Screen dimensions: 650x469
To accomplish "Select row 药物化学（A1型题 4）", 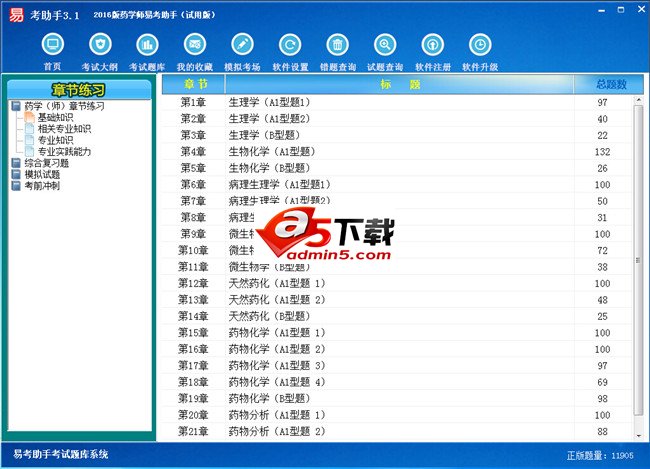I will (397, 382).
